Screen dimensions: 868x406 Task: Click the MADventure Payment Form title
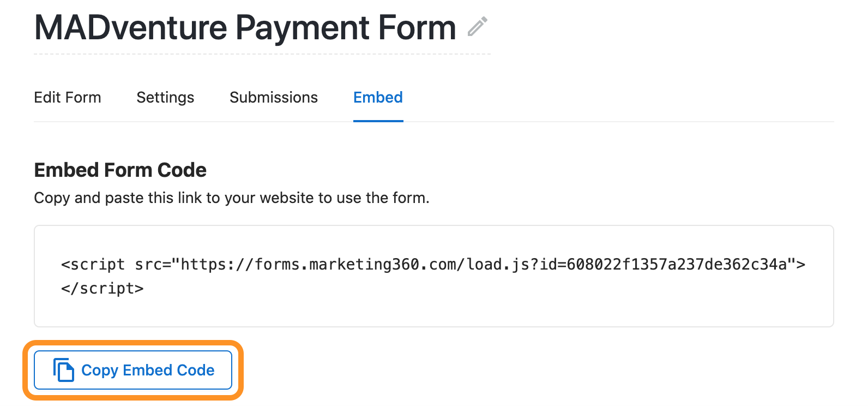coord(245,27)
